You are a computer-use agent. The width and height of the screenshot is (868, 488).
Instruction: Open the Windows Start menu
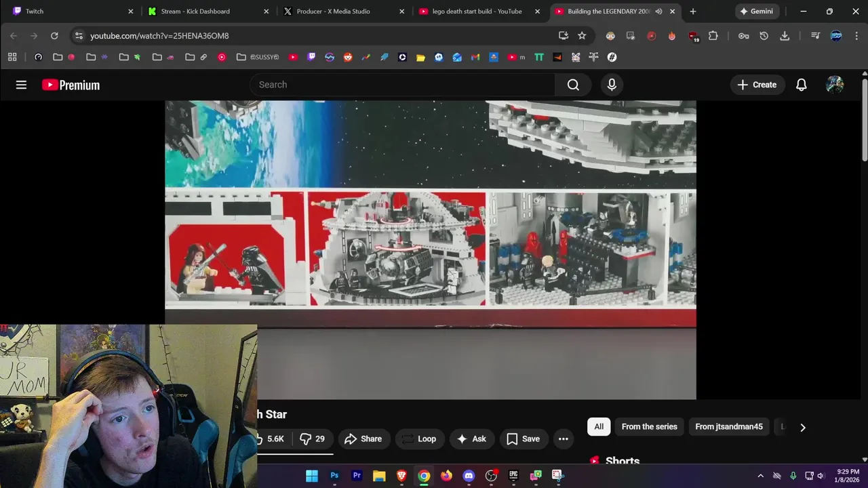(312, 476)
